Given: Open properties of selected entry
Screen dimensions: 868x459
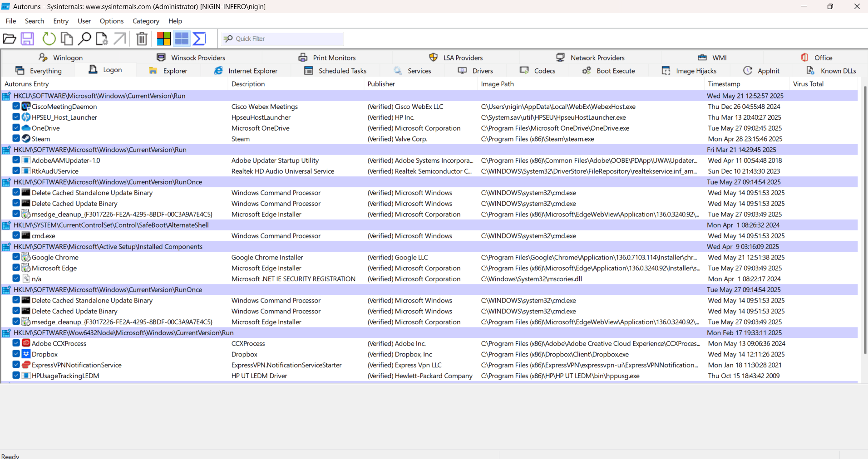Looking at the screenshot, I should 102,39.
